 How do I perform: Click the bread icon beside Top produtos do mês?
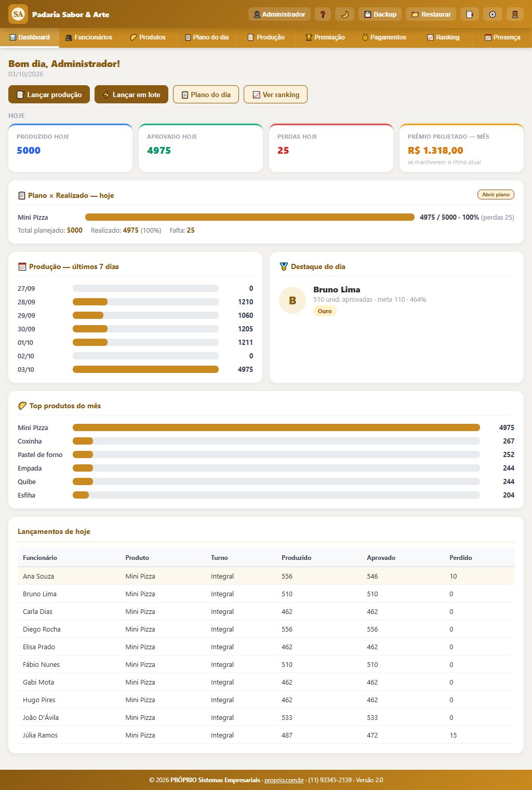tap(22, 406)
